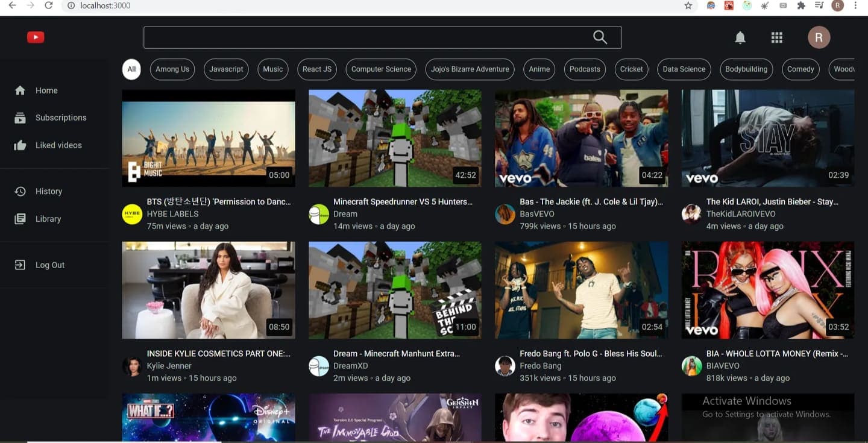This screenshot has width=868, height=443.
Task: Open Dream Minecraft Manhunt Extra thumbnail
Action: click(395, 291)
